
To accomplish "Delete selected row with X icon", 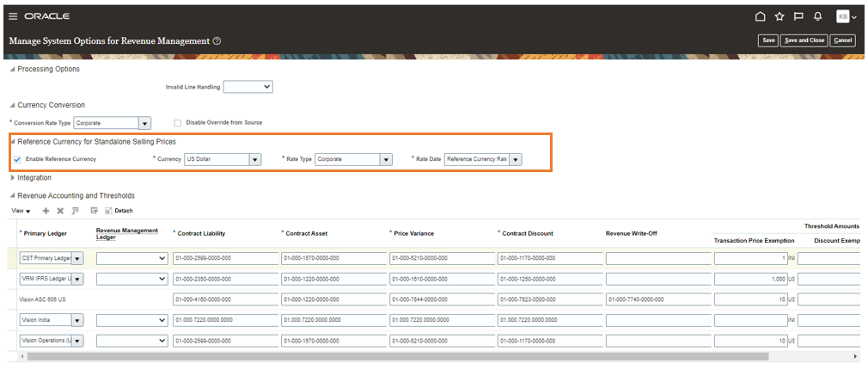I will (x=60, y=211).
